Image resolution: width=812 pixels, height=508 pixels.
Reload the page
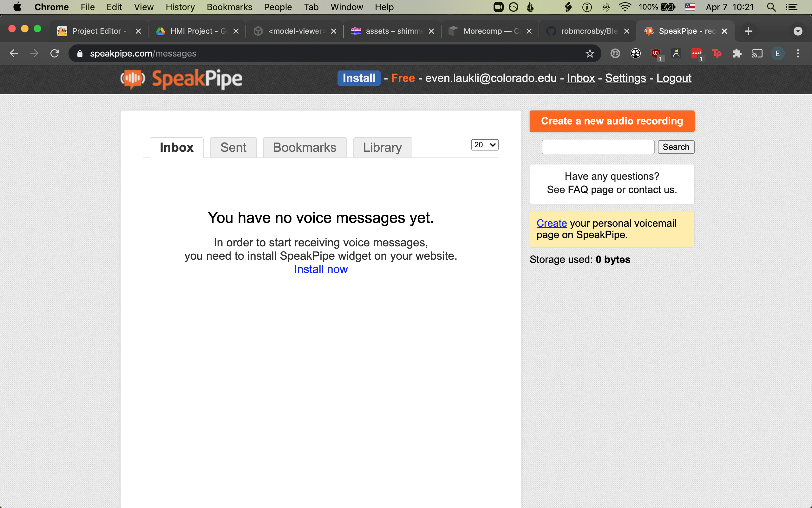point(55,53)
